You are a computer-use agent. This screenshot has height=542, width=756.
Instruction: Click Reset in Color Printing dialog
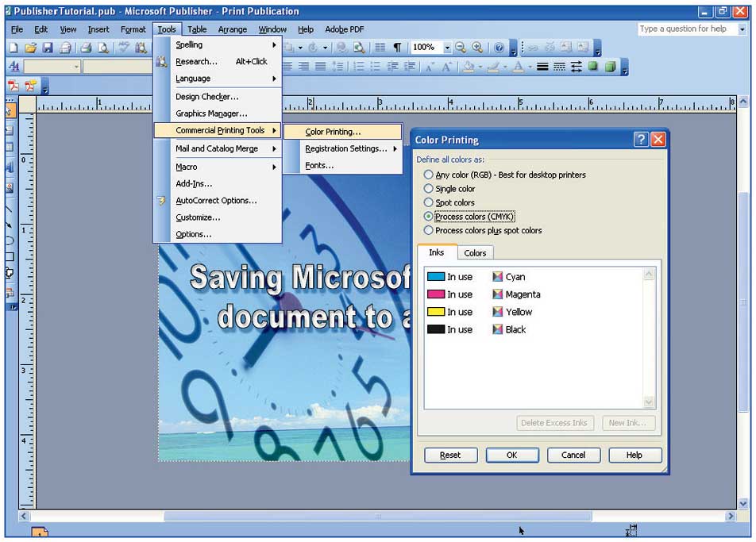pos(450,456)
